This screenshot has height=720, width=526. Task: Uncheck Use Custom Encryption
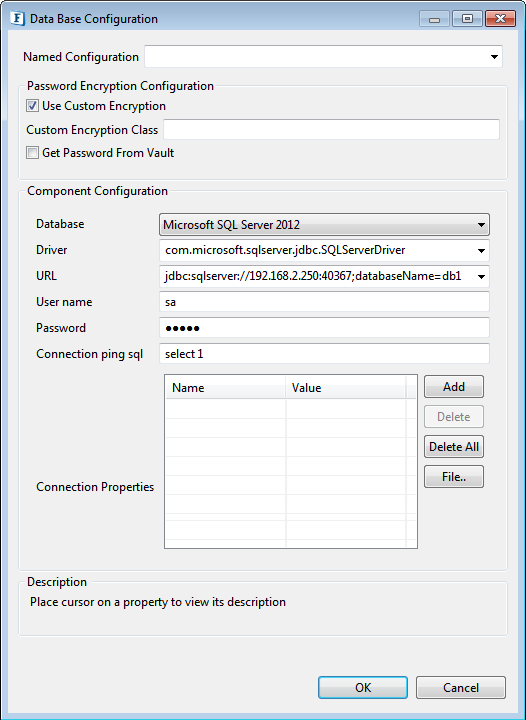point(32,106)
